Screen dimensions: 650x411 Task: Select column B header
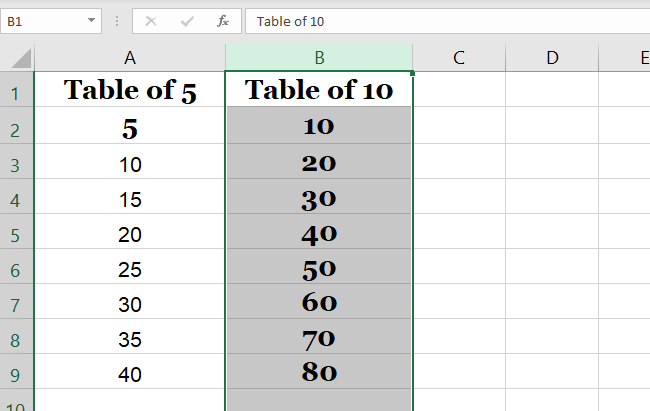click(x=319, y=58)
